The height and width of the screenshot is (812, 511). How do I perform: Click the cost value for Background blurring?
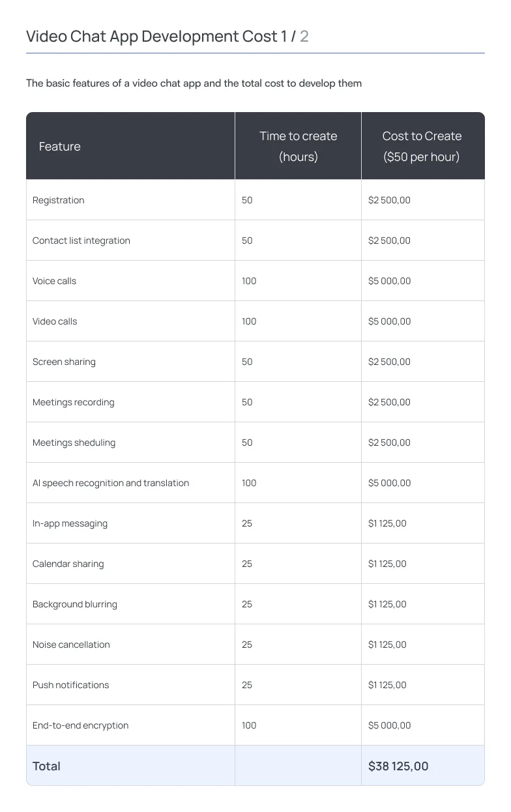[387, 604]
